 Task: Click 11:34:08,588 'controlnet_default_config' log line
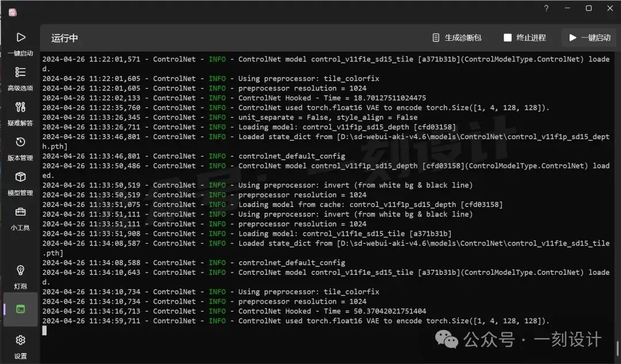(x=194, y=263)
